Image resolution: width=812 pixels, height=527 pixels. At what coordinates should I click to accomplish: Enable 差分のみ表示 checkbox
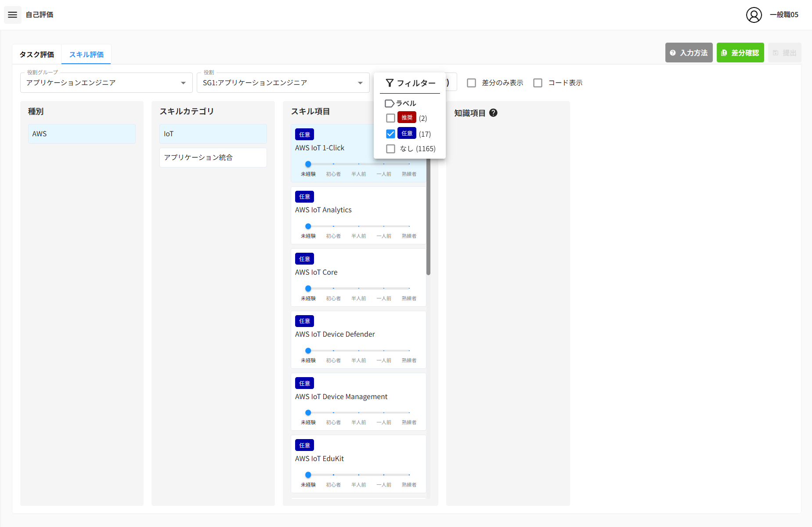point(471,83)
